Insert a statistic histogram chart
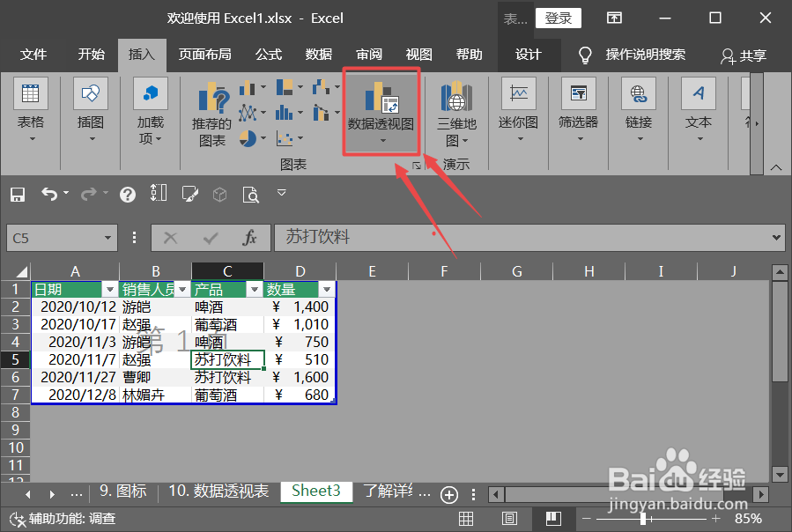This screenshot has width=792, height=532. pyautogui.click(x=290, y=112)
